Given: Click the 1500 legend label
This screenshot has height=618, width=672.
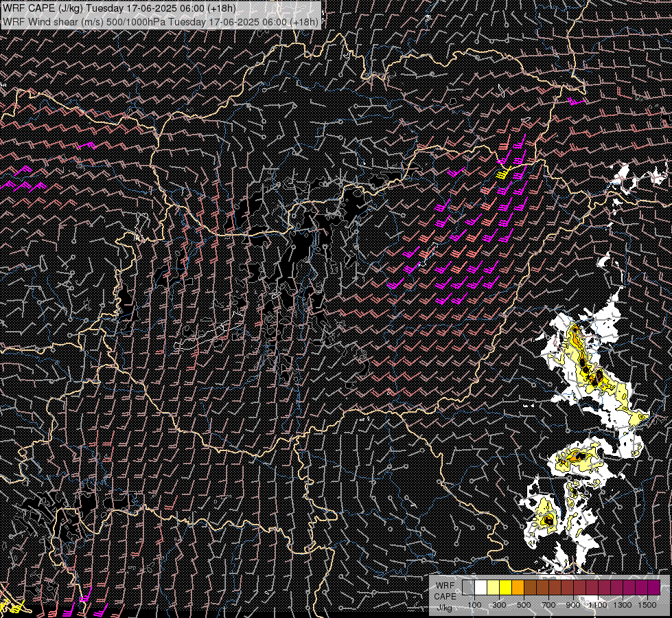Looking at the screenshot, I should coord(647,605).
